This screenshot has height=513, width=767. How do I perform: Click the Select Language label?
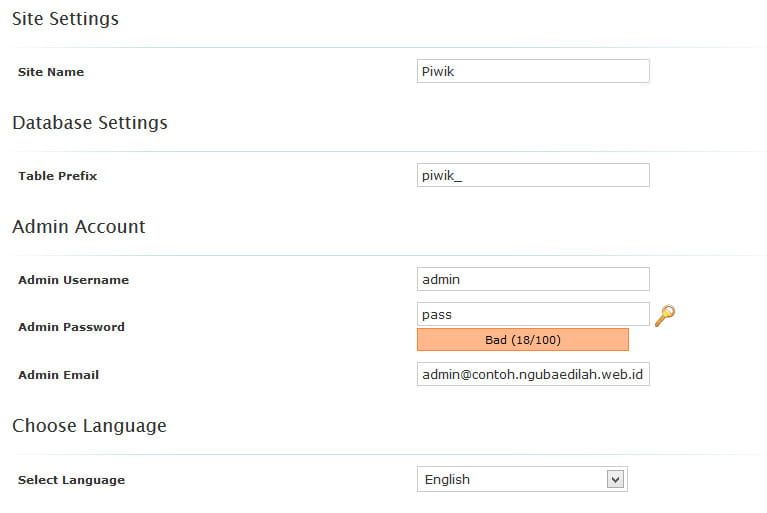coord(71,480)
